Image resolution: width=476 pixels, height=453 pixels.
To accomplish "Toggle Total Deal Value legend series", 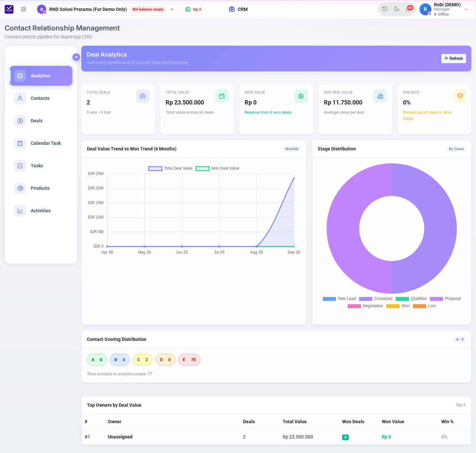I will 171,168.
